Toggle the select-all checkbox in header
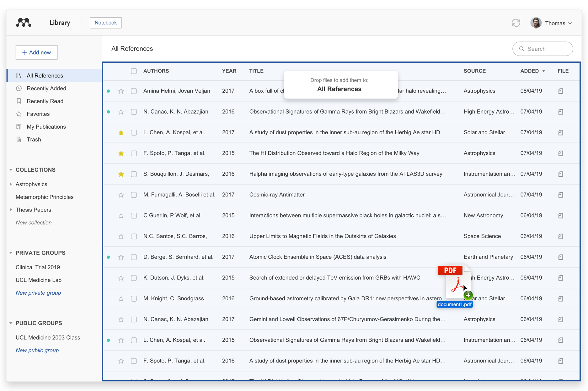588x391 pixels. click(134, 71)
